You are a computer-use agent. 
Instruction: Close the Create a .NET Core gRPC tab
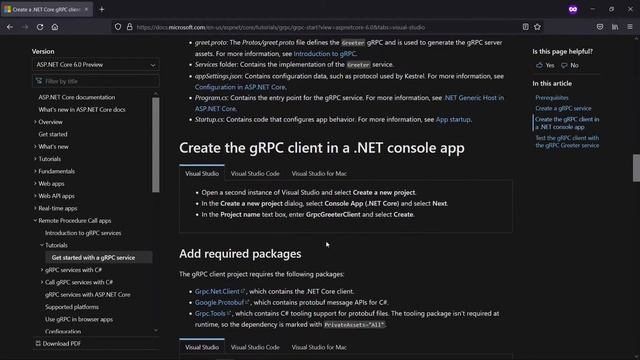tap(86, 9)
